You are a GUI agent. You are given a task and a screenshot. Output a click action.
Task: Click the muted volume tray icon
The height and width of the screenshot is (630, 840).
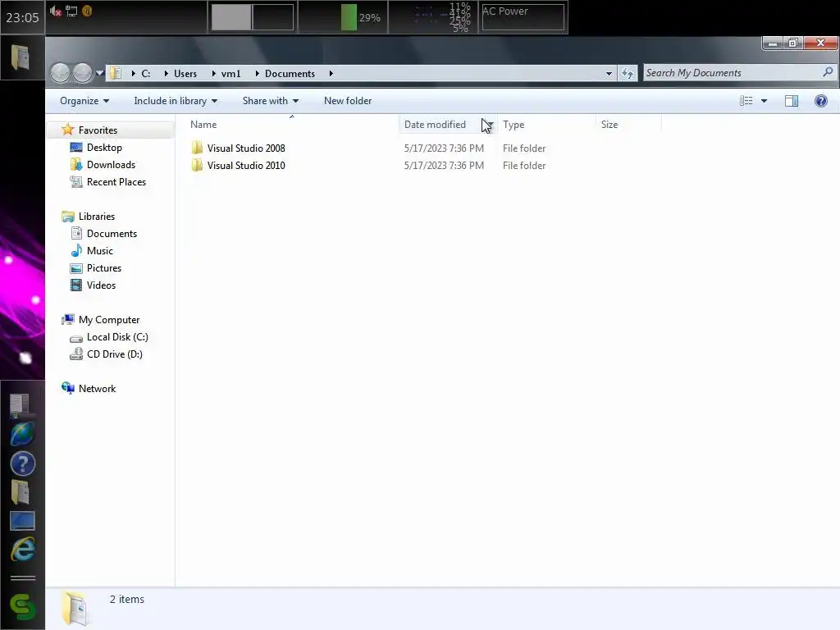[x=55, y=11]
